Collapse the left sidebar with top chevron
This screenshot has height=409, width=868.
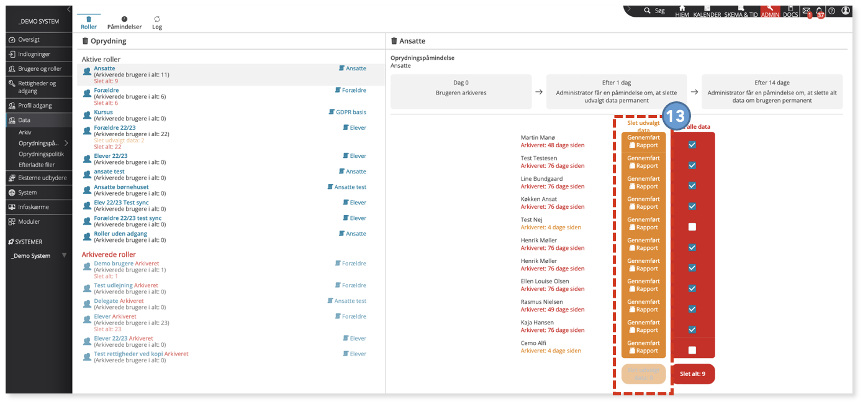[68, 9]
